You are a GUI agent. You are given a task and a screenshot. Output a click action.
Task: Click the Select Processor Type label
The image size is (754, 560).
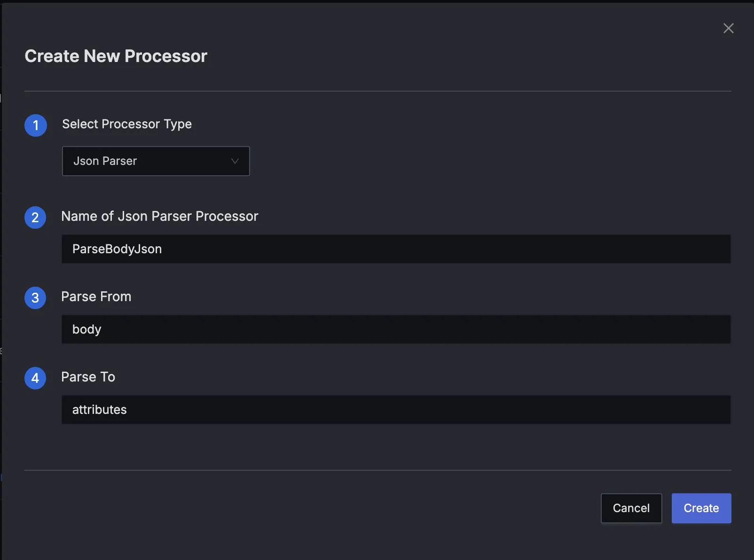pyautogui.click(x=127, y=124)
